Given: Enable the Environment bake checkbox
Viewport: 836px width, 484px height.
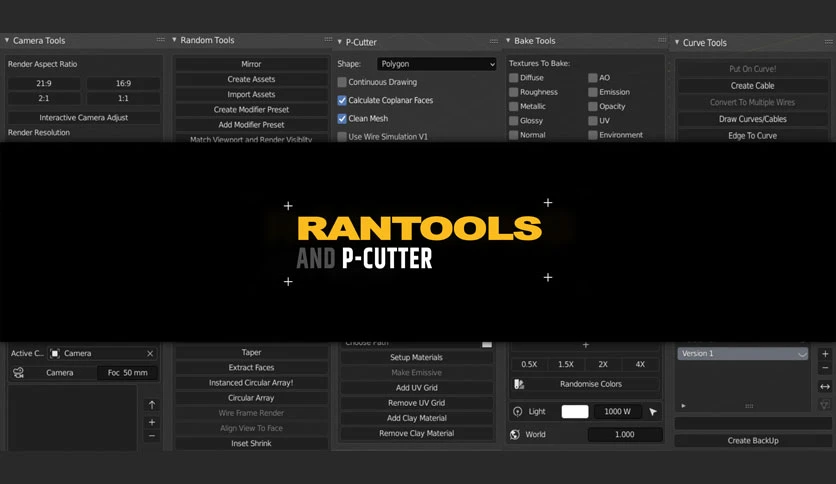Looking at the screenshot, I should 592,135.
